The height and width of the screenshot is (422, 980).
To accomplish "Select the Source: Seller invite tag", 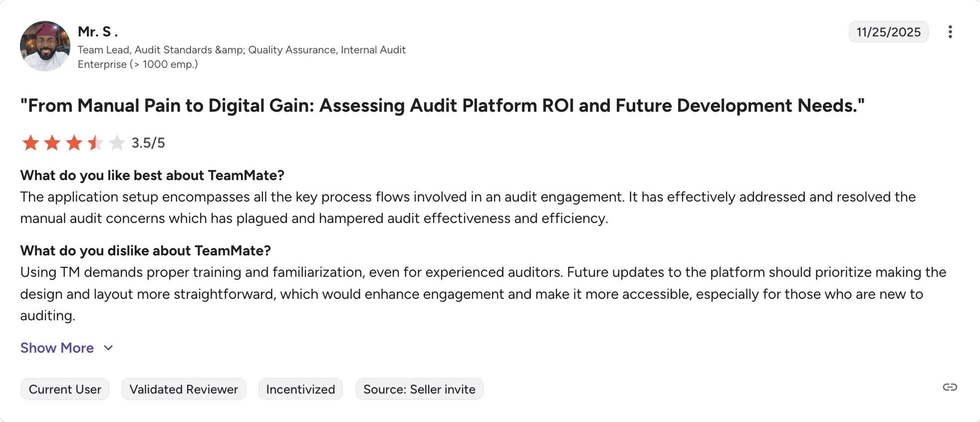I will pos(419,389).
